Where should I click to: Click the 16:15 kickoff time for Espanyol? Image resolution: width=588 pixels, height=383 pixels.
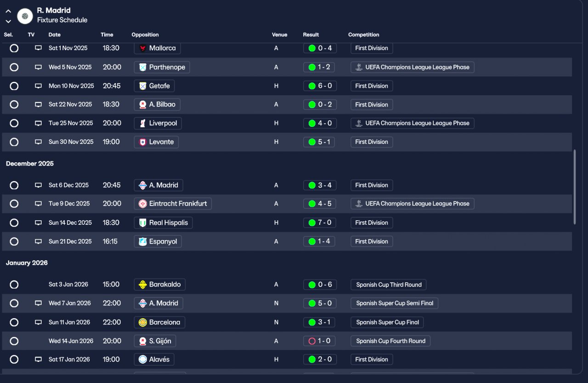tap(110, 241)
